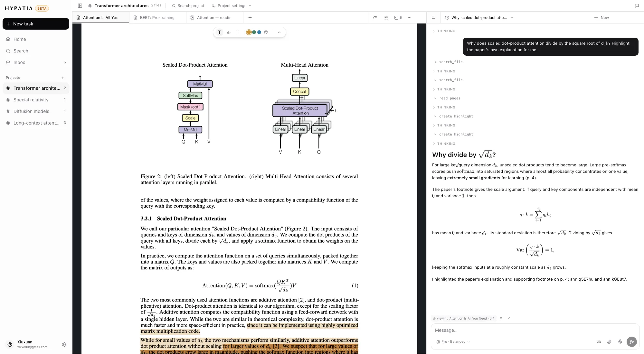Open the custom color palette
Screen dimensions: 644x354
266,32
